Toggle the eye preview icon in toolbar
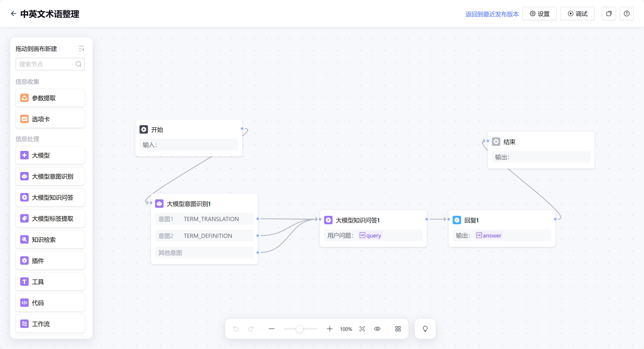This screenshot has height=349, width=644. pos(377,329)
